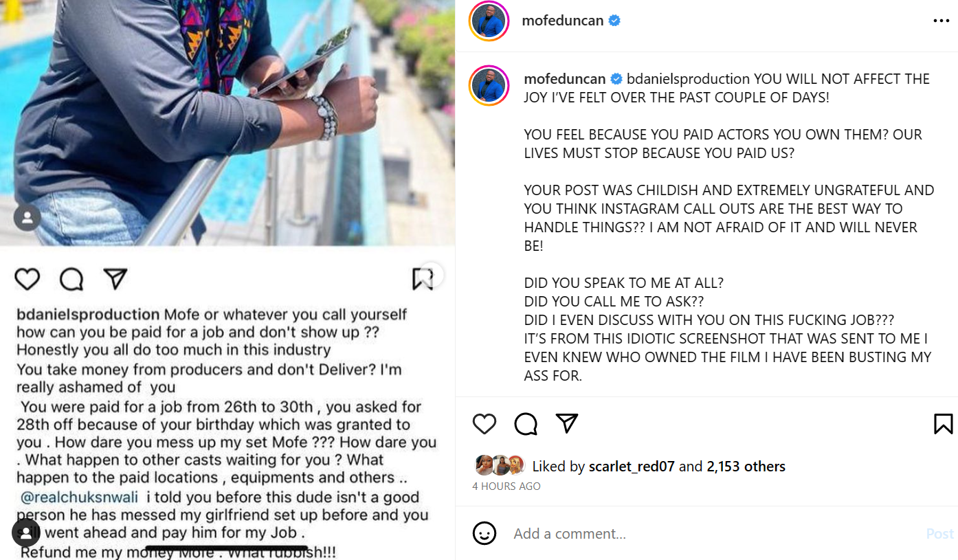The image size is (958, 560).
Task: Click tagged people icon on the photo
Action: pos(27,533)
